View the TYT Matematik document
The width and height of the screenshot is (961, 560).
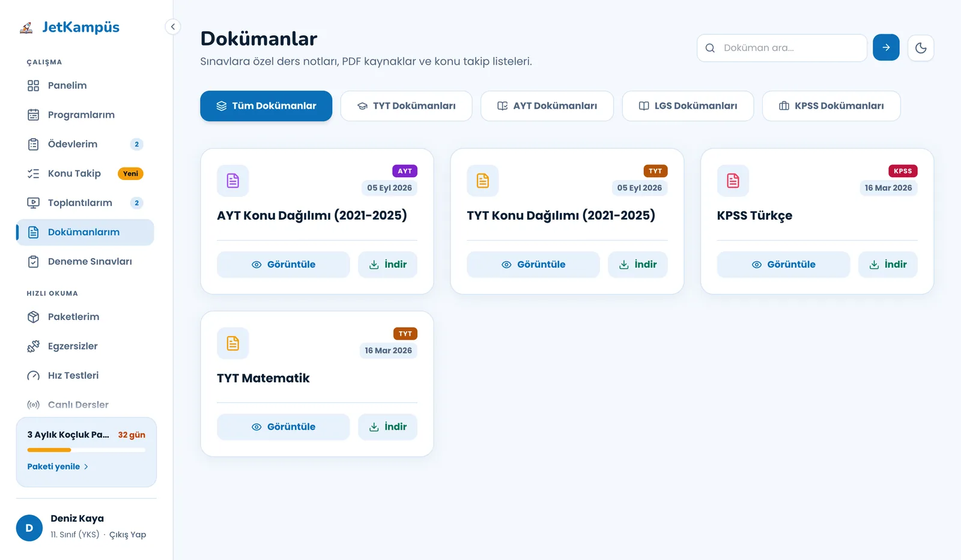[283, 427]
